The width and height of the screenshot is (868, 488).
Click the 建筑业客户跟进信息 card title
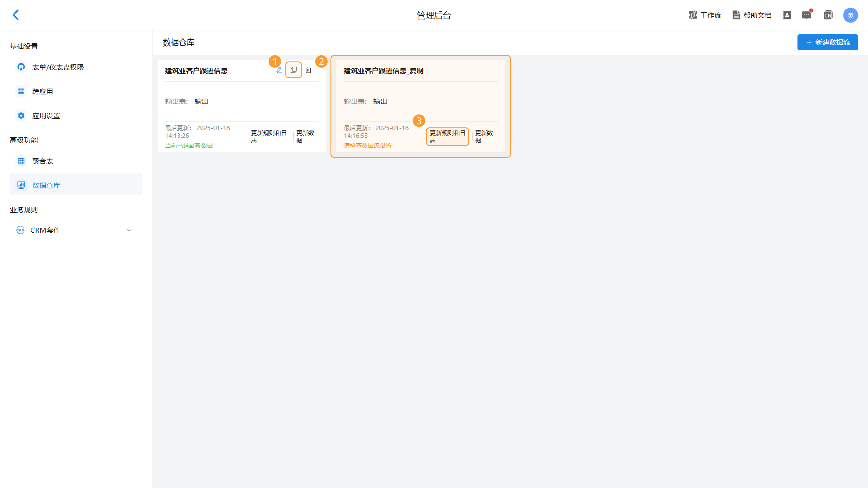click(196, 71)
